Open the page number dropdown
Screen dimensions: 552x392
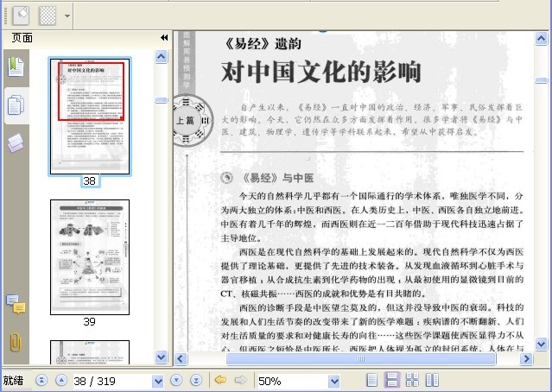tap(158, 381)
